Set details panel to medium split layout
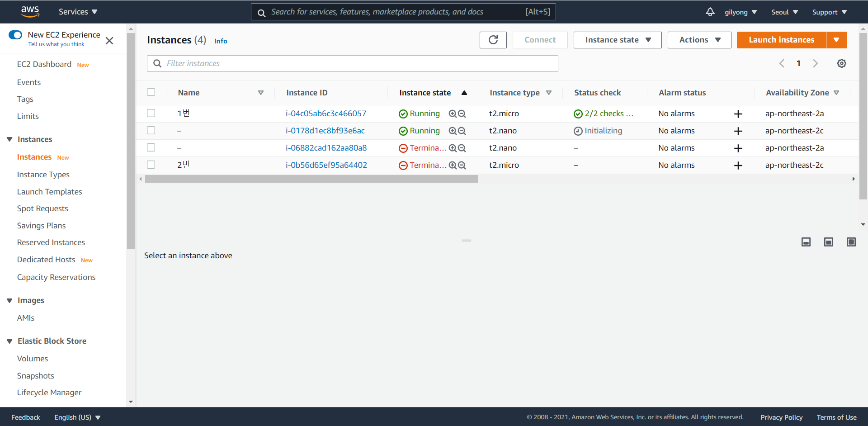The height and width of the screenshot is (426, 868). (829, 242)
